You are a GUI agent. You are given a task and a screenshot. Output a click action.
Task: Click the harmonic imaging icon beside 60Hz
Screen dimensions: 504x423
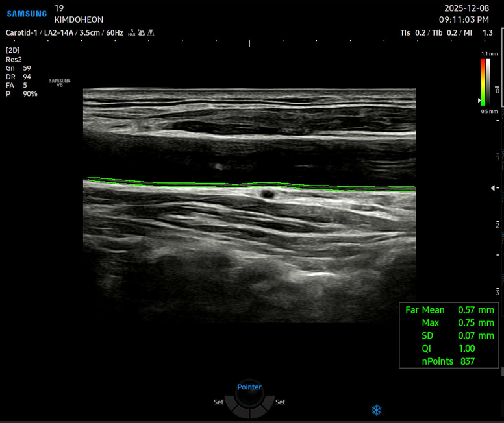(x=131, y=32)
